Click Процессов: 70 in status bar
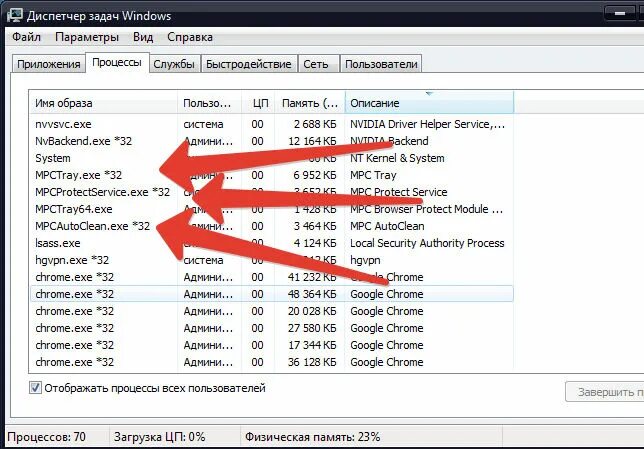644x449 pixels. point(46,437)
